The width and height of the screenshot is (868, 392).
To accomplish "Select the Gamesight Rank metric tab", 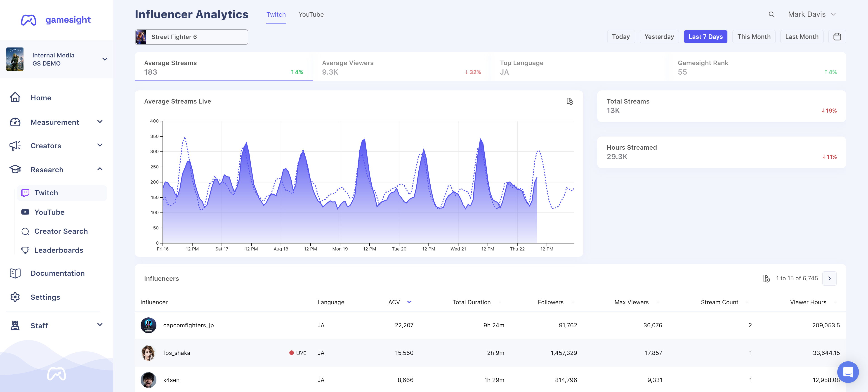I will (757, 67).
